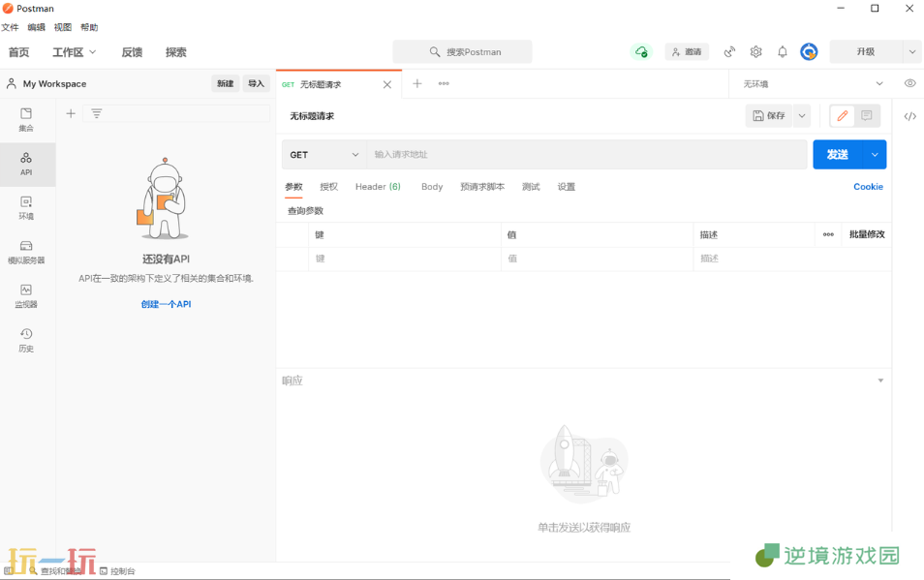
Task: Switch to the Settings (设置) request tab
Action: [567, 187]
